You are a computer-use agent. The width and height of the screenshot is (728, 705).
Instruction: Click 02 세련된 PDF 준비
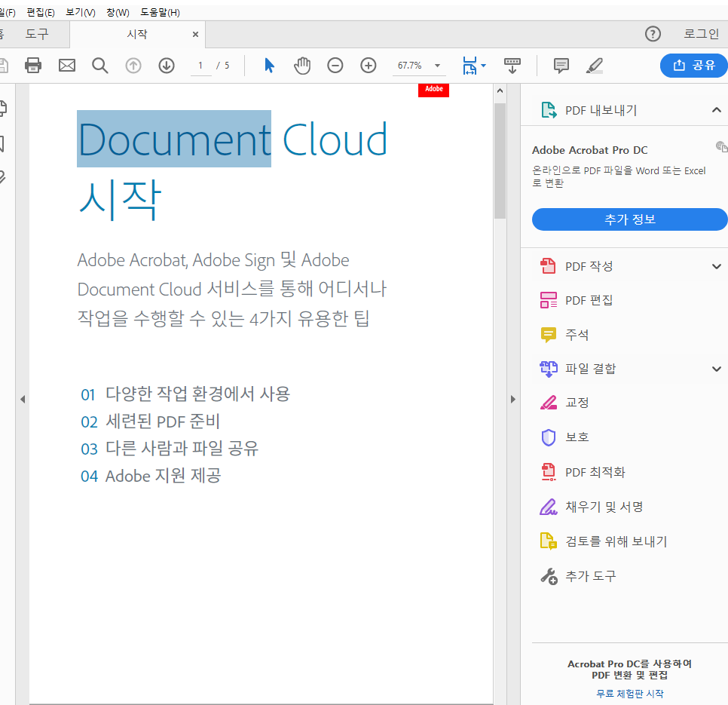151,421
